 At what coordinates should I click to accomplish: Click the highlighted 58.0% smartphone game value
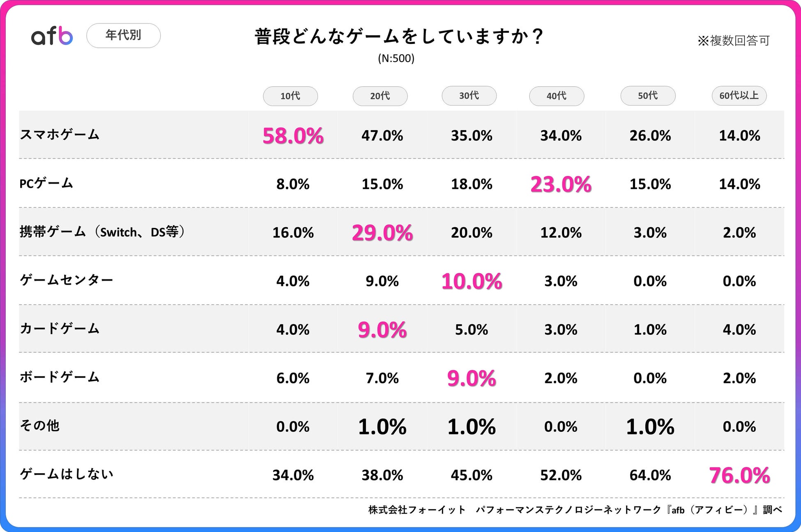(x=293, y=136)
